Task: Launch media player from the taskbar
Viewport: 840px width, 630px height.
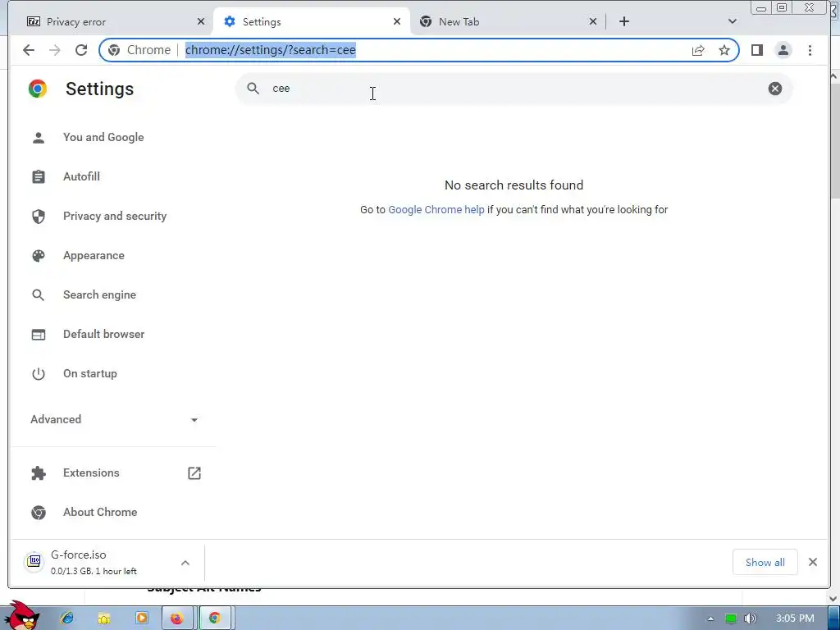Action: coord(141,618)
